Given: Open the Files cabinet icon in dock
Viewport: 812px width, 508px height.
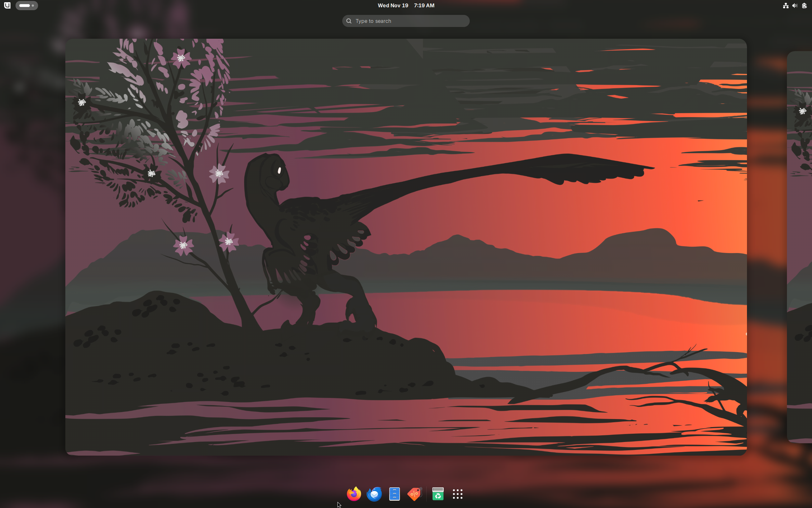Looking at the screenshot, I should pos(395,494).
